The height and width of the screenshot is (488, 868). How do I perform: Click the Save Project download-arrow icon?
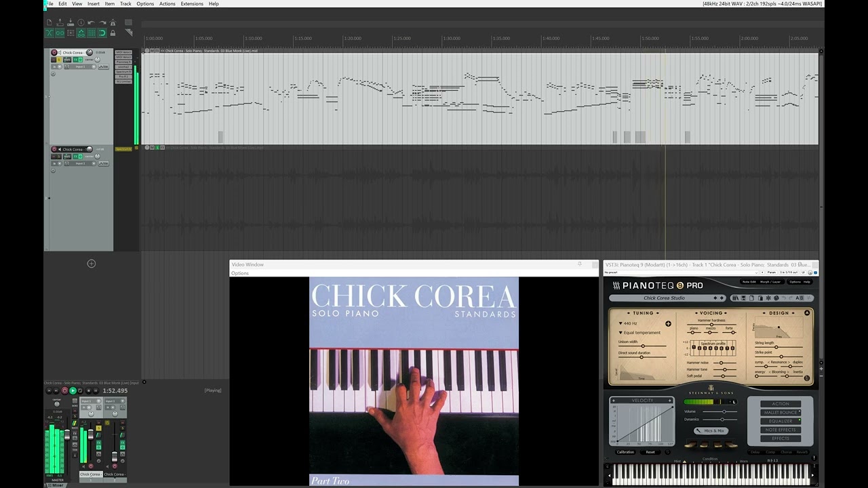pos(71,22)
